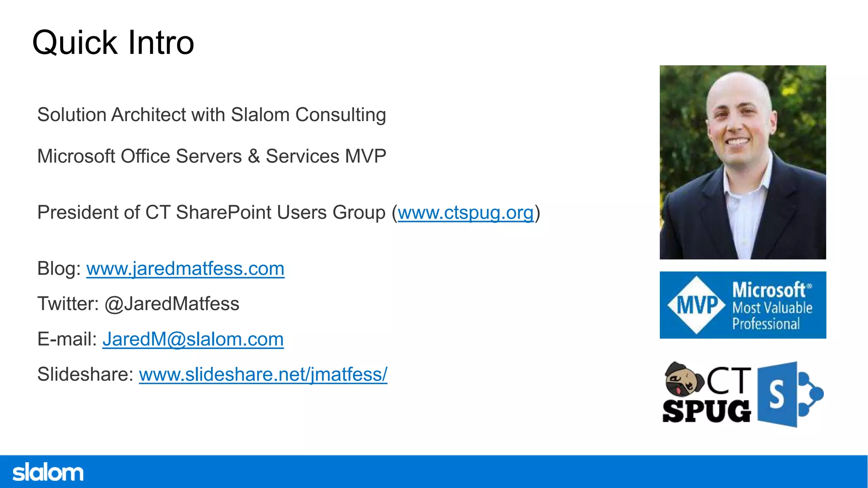This screenshot has height=488, width=868.
Task: Click the JaredM@slalom.com email link
Action: pyautogui.click(x=193, y=339)
